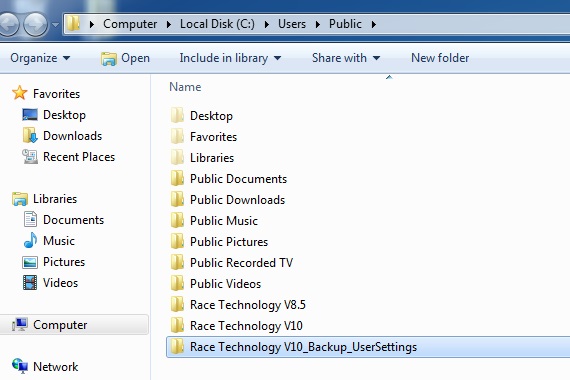Sort files by the Name column header
570x380 pixels.
[185, 87]
